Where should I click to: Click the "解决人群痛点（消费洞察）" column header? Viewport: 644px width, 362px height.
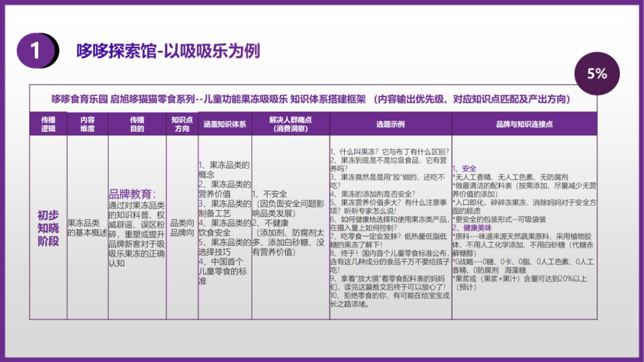tap(290, 124)
